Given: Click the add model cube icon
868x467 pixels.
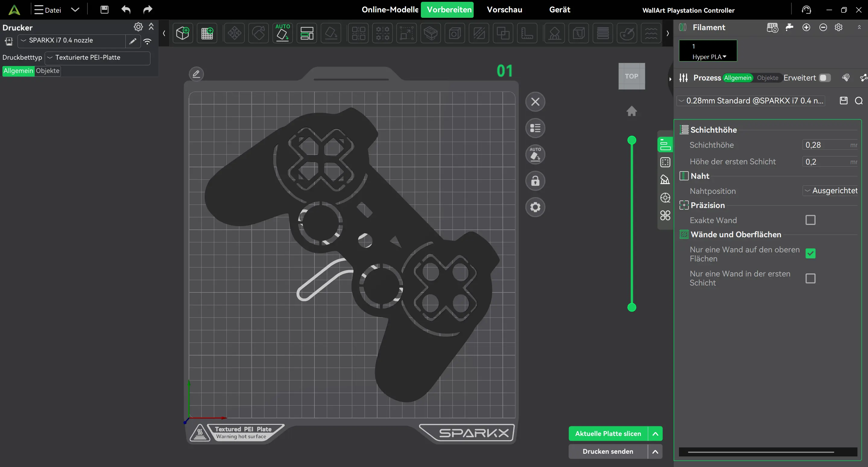Looking at the screenshot, I should [x=183, y=33].
